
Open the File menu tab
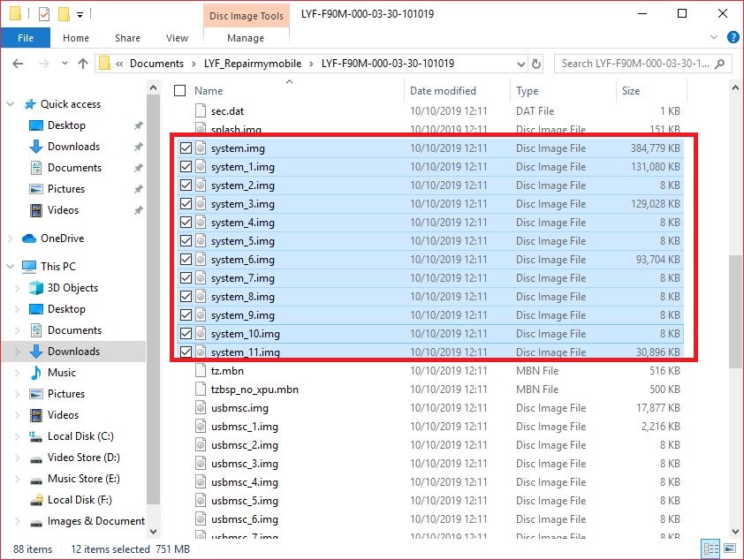click(25, 38)
